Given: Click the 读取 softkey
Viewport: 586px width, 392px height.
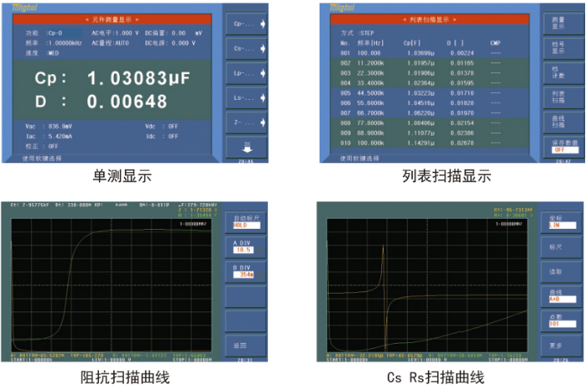Looking at the screenshot, I should 562,271.
